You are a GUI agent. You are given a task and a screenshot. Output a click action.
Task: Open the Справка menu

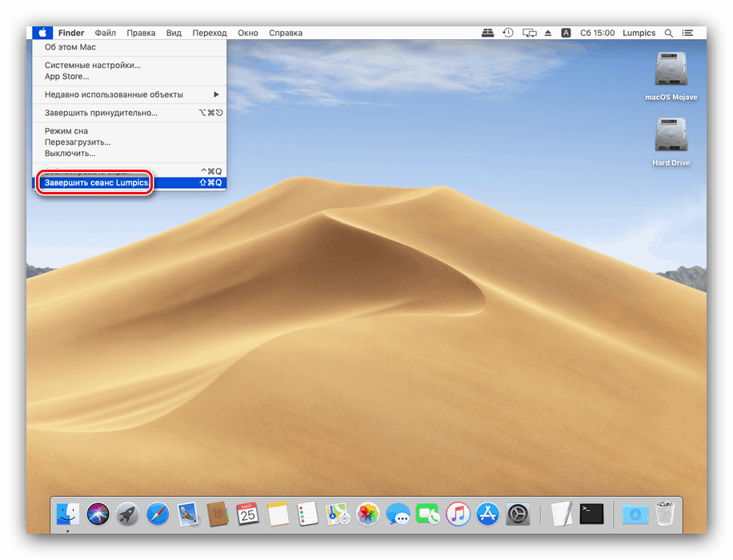tap(286, 33)
